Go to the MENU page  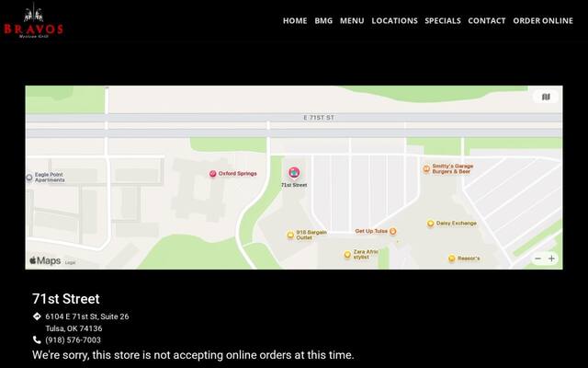click(x=352, y=21)
